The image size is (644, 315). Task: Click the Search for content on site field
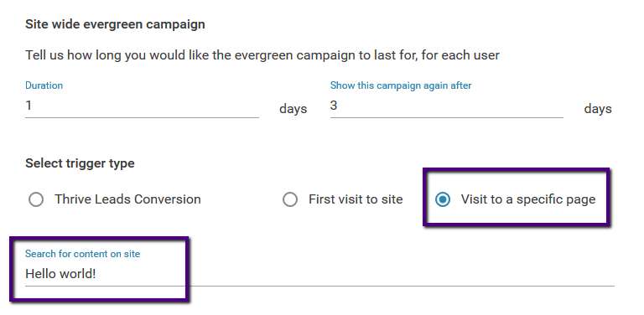click(x=319, y=274)
